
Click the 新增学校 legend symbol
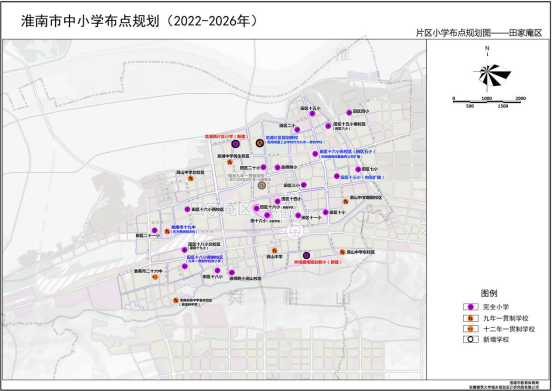[x=470, y=340]
